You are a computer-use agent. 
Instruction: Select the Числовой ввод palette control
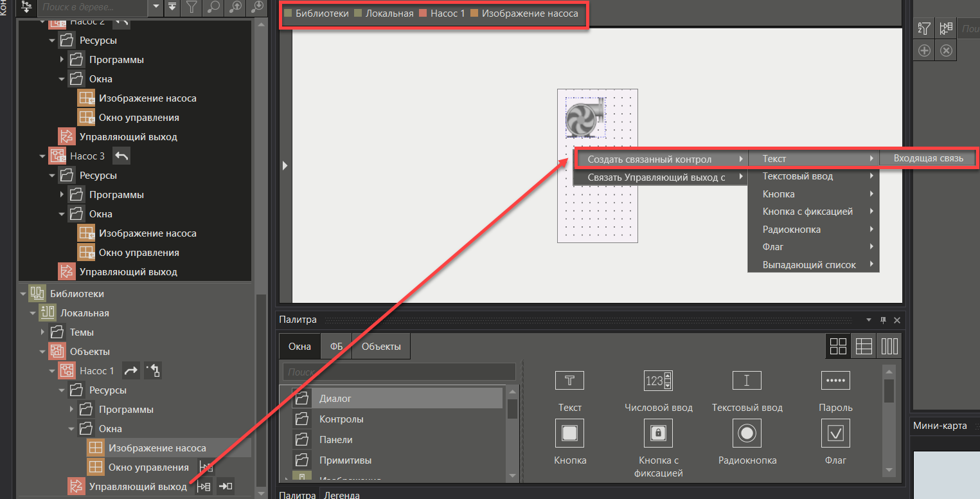(x=658, y=381)
